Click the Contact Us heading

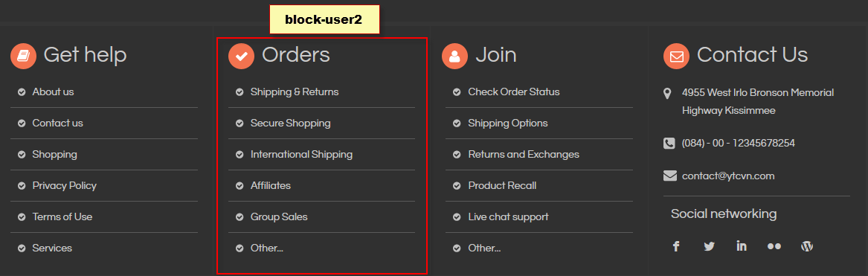click(752, 55)
